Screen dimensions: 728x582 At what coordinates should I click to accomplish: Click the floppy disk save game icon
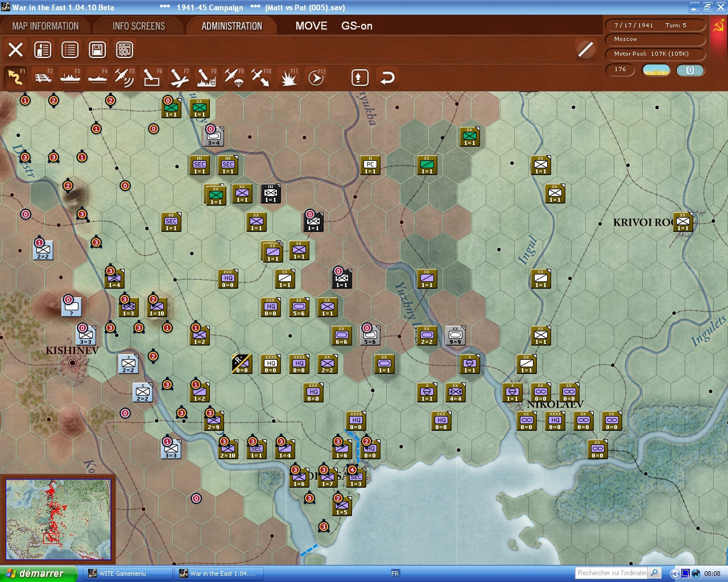pos(97,50)
